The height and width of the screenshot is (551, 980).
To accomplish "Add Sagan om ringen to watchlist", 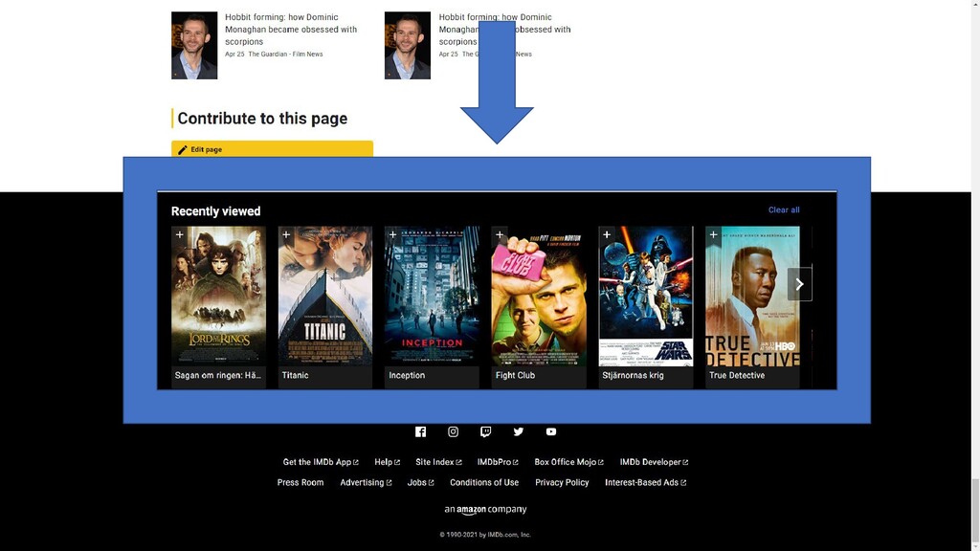I will pos(179,235).
